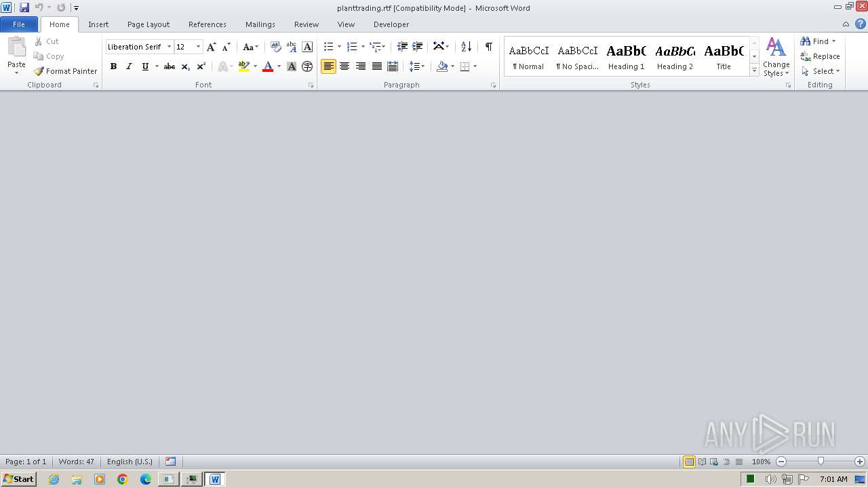Open the File tab
The height and width of the screenshot is (488, 868).
[19, 24]
